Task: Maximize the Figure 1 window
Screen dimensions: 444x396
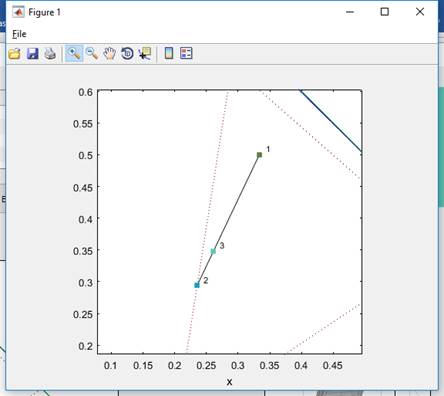Action: point(385,12)
